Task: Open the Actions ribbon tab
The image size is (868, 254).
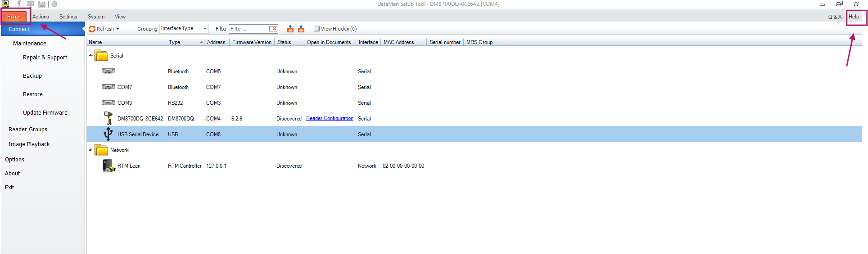Action: (x=41, y=17)
